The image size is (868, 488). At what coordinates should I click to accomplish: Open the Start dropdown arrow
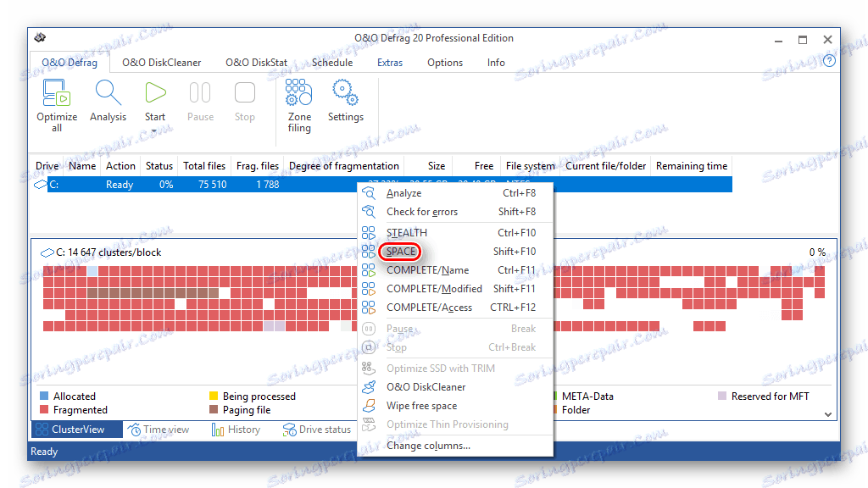click(x=154, y=131)
